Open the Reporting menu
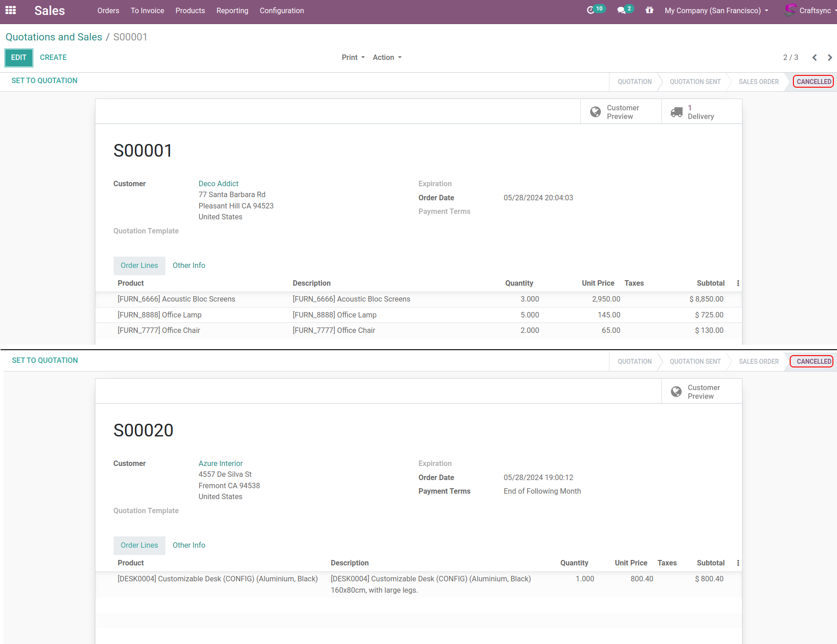This screenshot has width=837, height=644. (232, 10)
